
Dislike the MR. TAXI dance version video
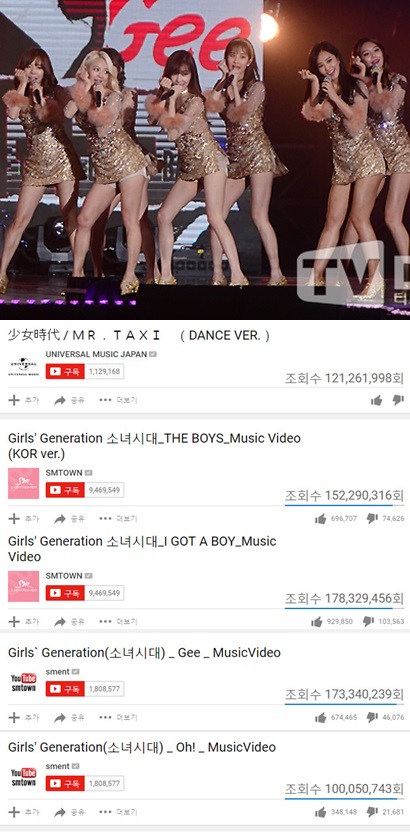pos(398,400)
